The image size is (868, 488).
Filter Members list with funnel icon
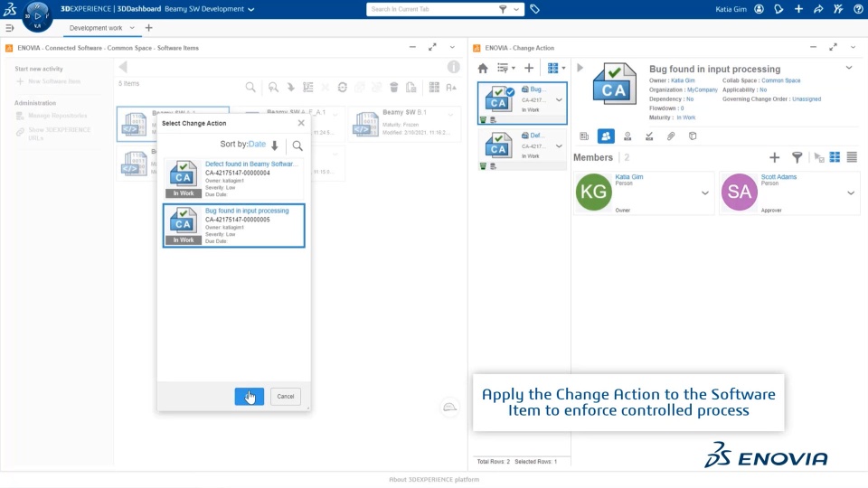click(797, 157)
